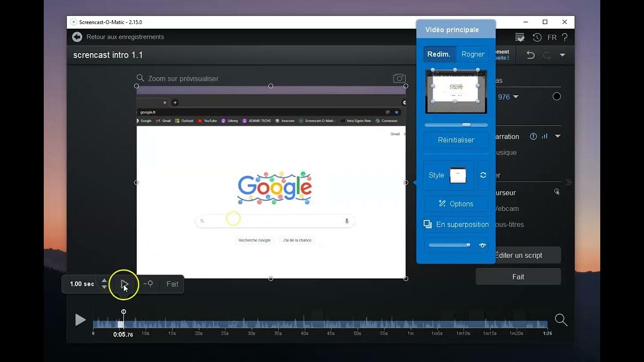Switch to the Rogner tab
The image size is (644, 362).
(473, 54)
